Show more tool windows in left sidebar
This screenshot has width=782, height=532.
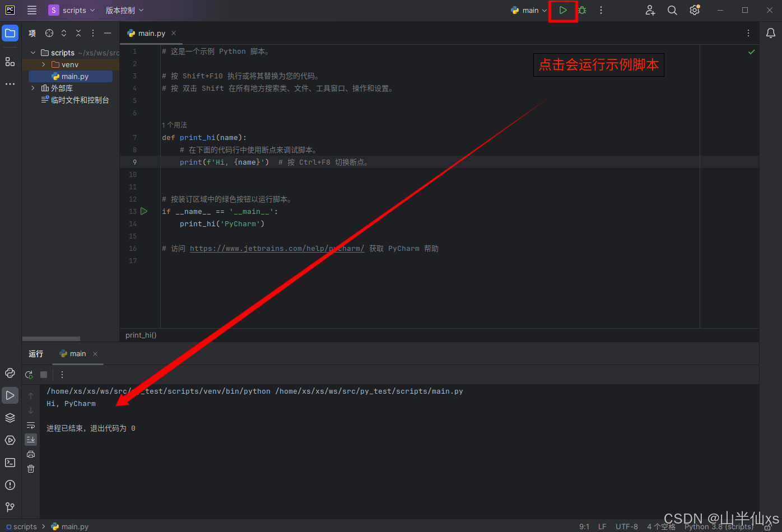click(10, 84)
